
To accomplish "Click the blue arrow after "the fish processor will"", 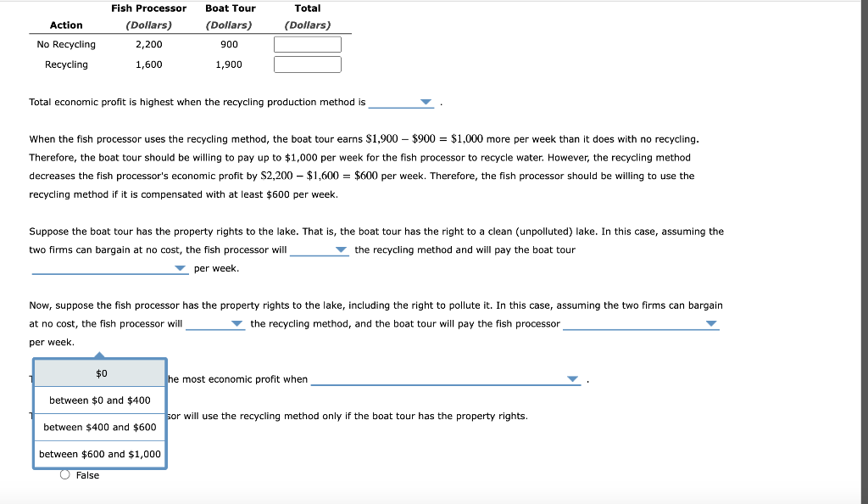I will 342,249.
